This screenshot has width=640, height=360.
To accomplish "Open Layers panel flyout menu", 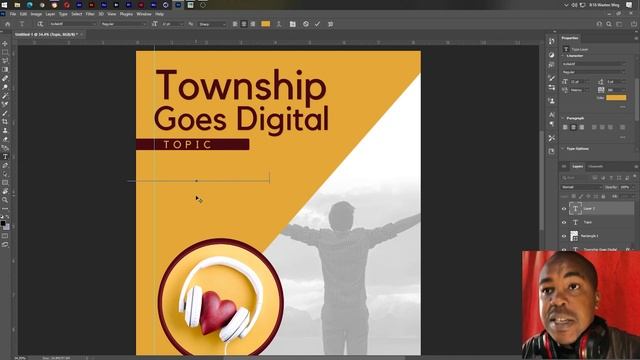I will (x=636, y=167).
